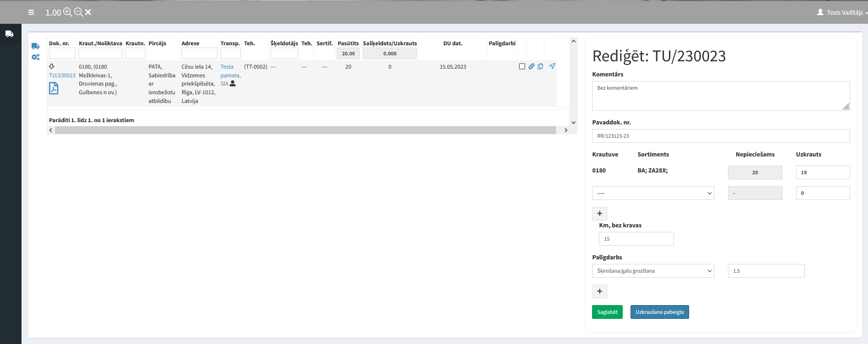Click the table's horizontal scrollbar
This screenshot has width=868, height=344.
coord(305,130)
